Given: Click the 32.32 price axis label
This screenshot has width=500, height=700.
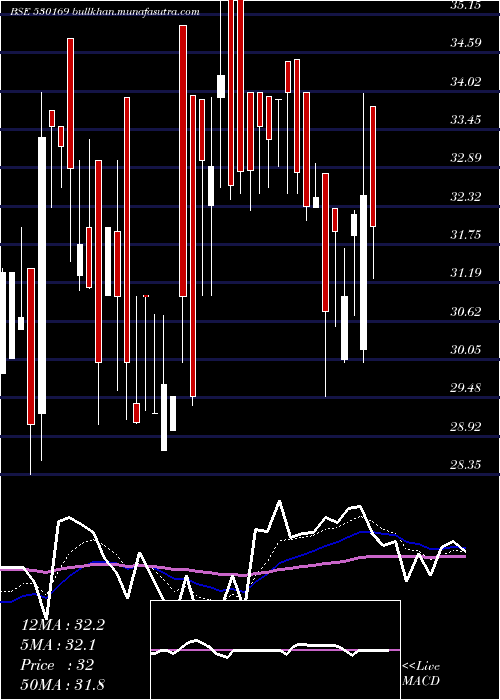Looking at the screenshot, I should pos(465,196).
